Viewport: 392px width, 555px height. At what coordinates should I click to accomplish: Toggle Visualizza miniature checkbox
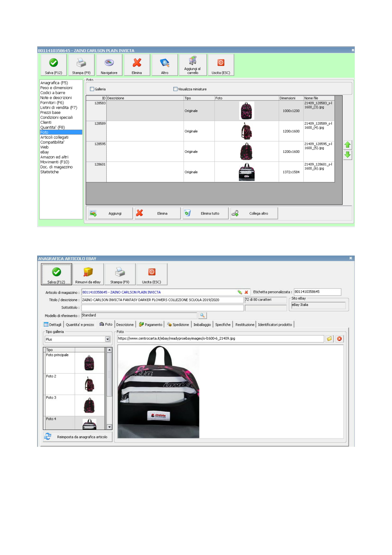tap(175, 89)
